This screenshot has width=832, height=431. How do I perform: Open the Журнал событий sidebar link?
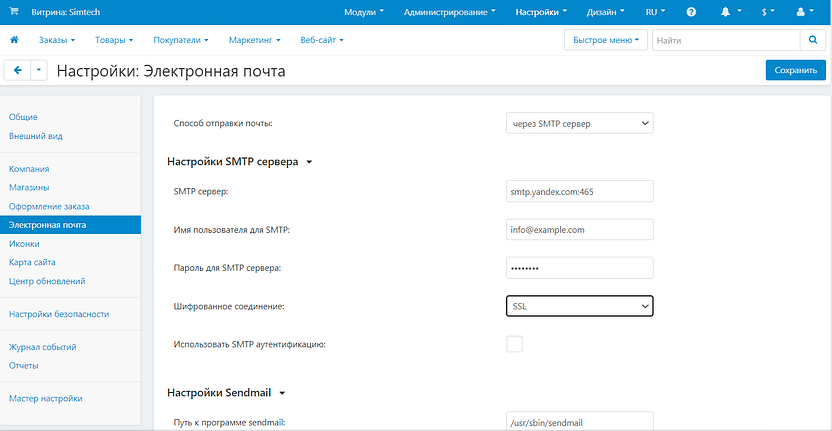tap(43, 347)
